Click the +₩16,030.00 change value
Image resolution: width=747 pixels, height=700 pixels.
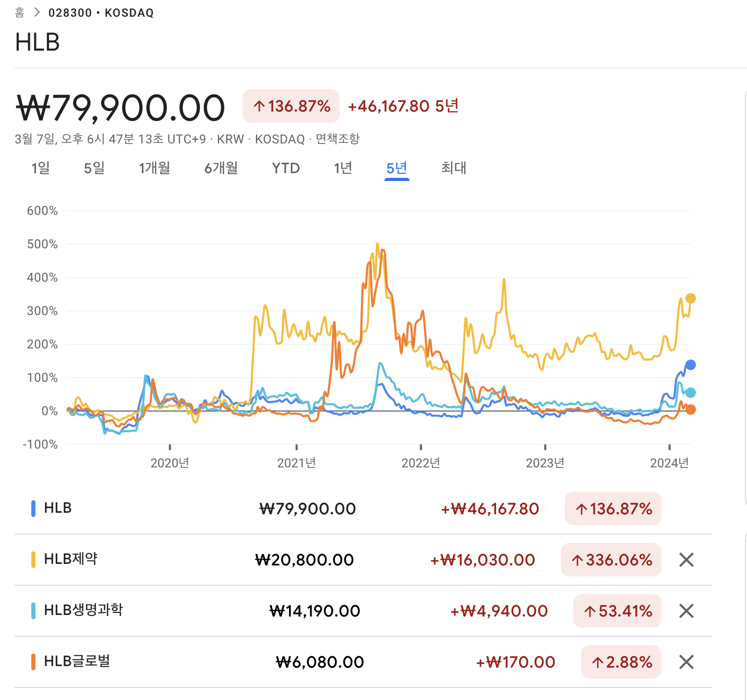tap(483, 560)
